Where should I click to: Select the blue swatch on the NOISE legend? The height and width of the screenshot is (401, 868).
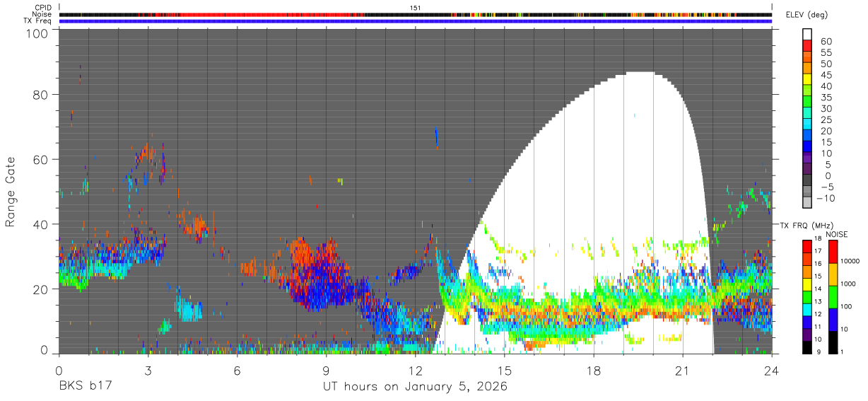[x=833, y=319]
